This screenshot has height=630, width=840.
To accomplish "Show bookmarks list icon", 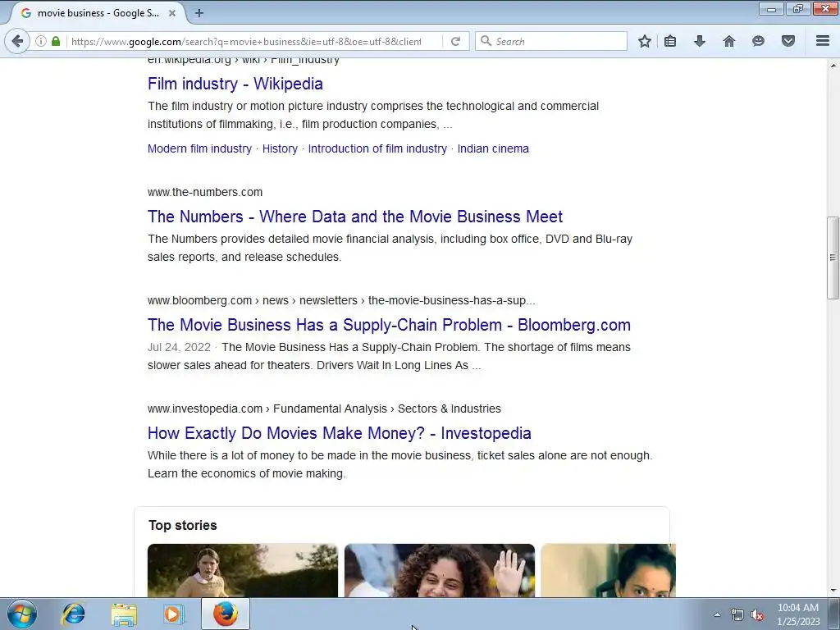I will [670, 41].
